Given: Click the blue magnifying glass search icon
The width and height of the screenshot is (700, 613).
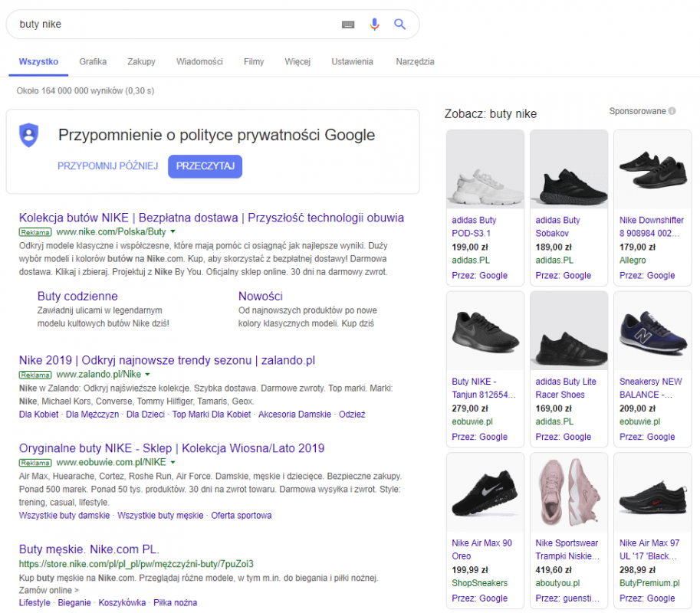Looking at the screenshot, I should point(399,25).
